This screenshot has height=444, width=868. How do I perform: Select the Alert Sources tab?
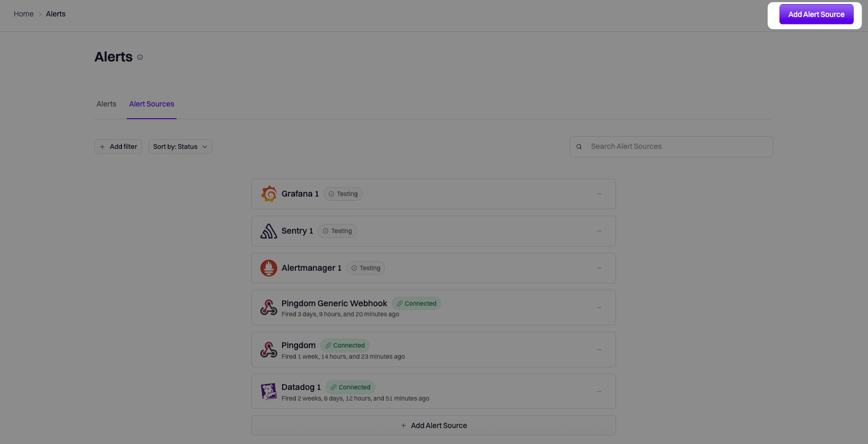coord(152,104)
